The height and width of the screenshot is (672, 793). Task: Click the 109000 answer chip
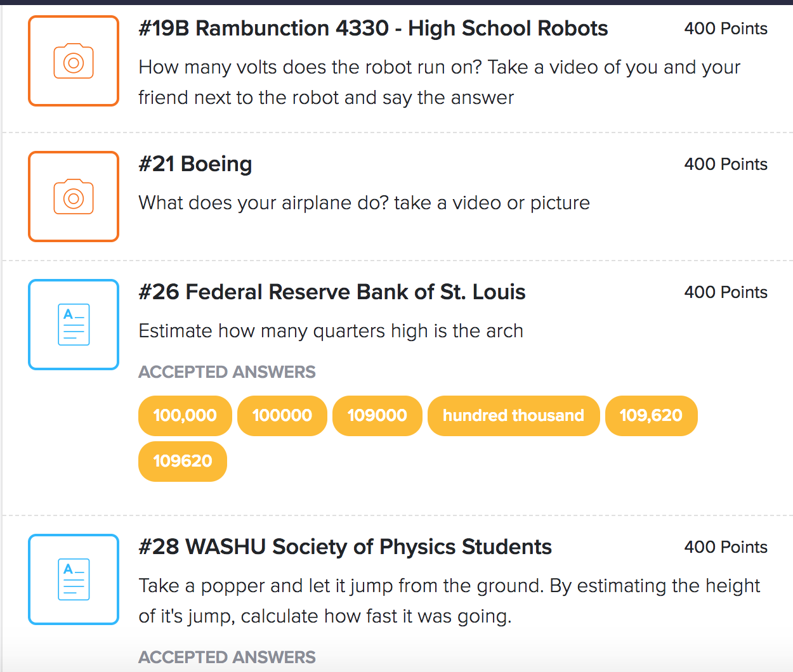pyautogui.click(x=377, y=416)
